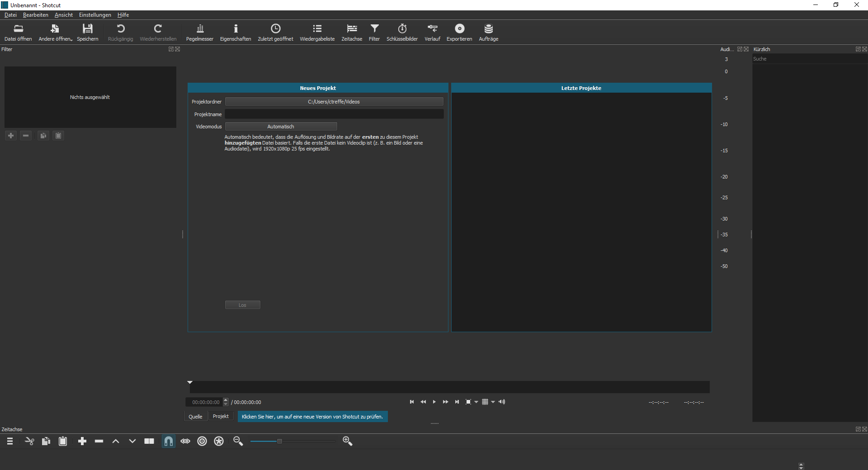Click the timeline cut scissors icon
This screenshot has height=470, width=868.
[29, 441]
